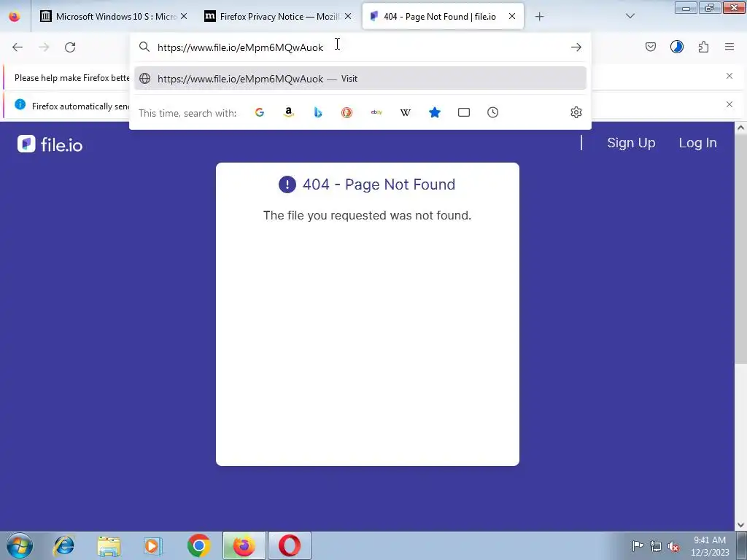Close the 404 file.io tab
The image size is (747, 560).
coord(512,16)
